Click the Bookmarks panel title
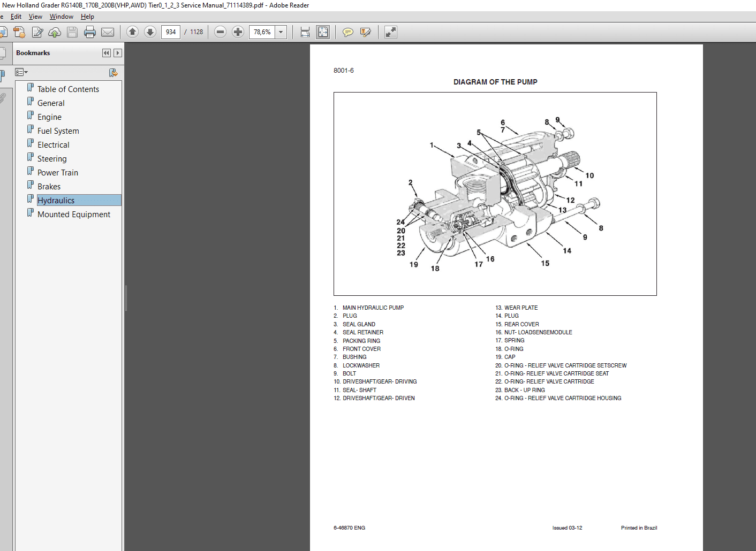 (33, 53)
